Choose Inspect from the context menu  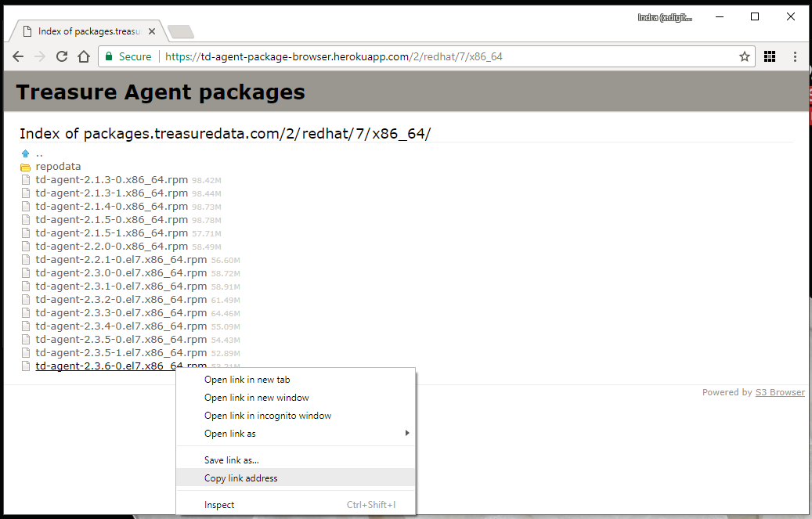coord(219,504)
